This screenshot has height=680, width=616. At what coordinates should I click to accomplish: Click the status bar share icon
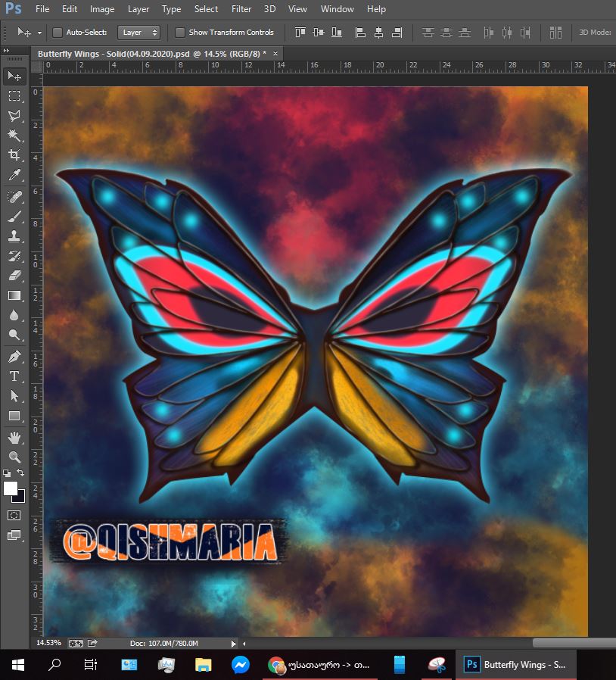(92, 643)
